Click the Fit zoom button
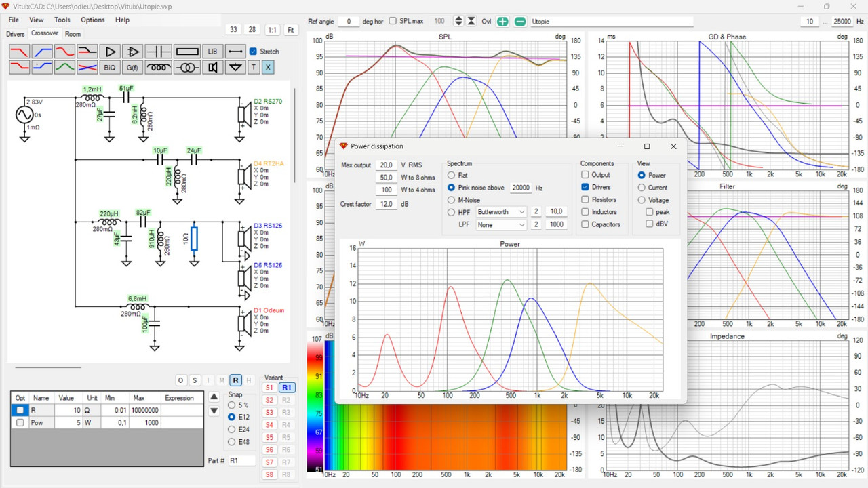 point(290,29)
